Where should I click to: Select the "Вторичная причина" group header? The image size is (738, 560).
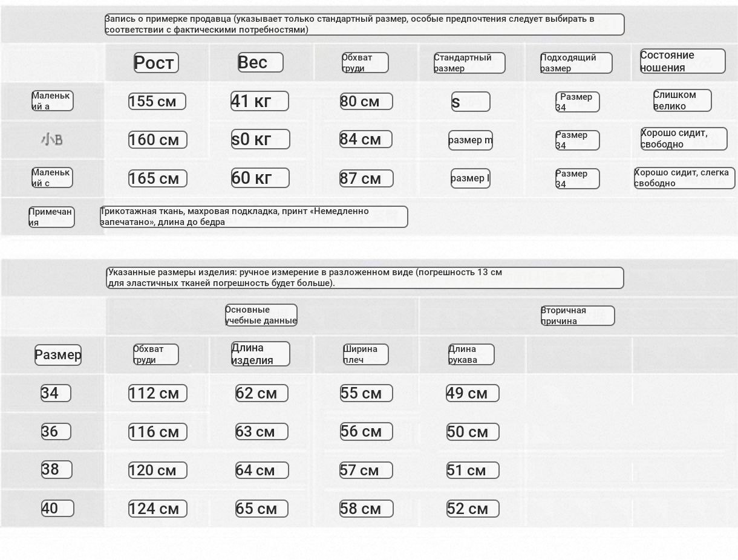point(577,316)
